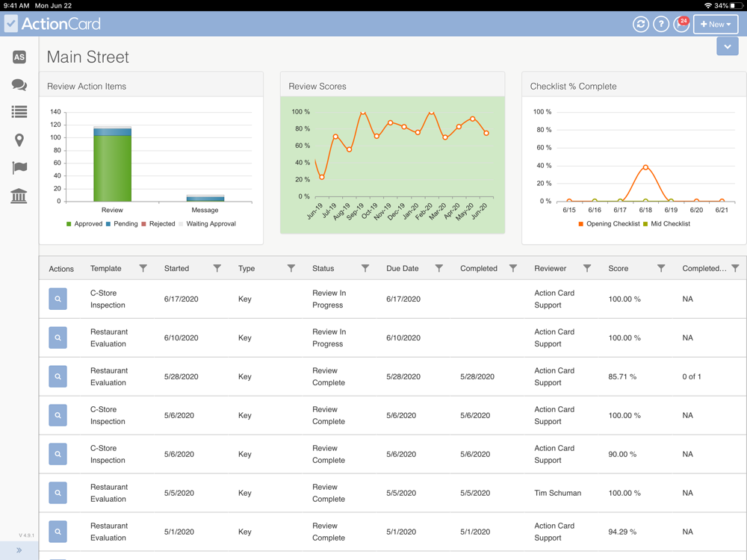Screen dimensions: 747x560
Task: Toggle the Approved legend series
Action: (x=84, y=224)
